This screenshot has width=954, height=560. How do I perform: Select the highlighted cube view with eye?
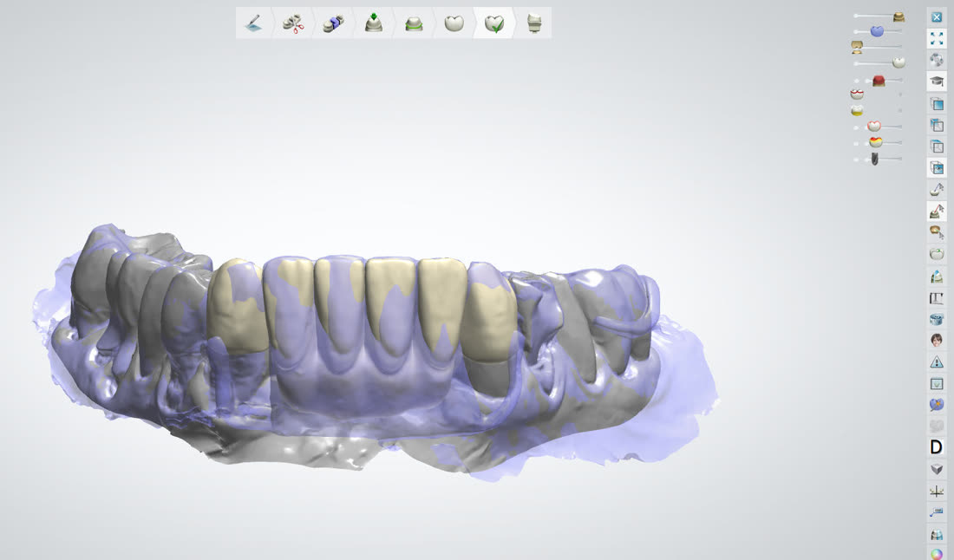[937, 168]
